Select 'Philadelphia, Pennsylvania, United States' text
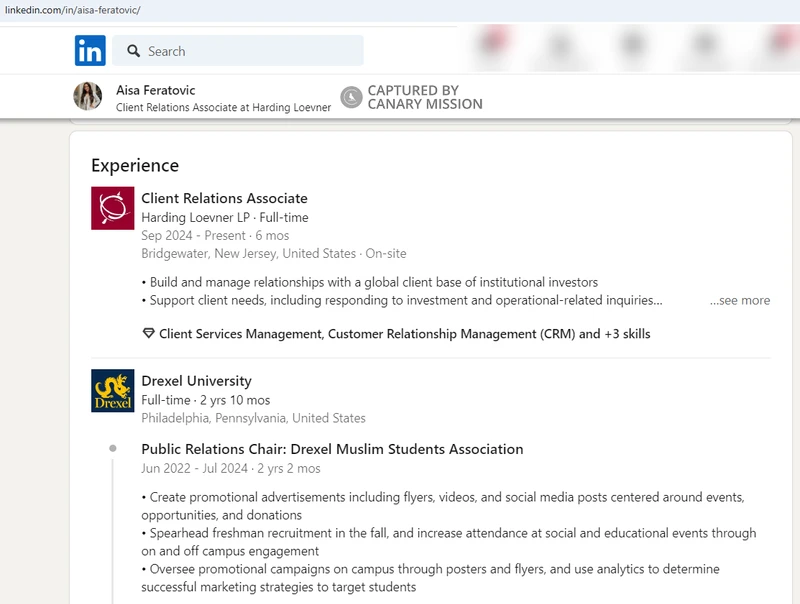The height and width of the screenshot is (604, 800). coord(254,418)
